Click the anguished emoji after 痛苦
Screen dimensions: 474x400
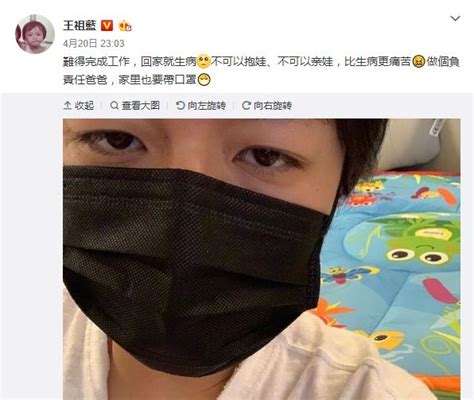[419, 62]
